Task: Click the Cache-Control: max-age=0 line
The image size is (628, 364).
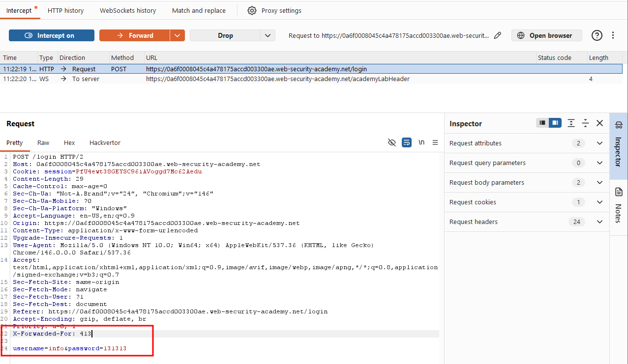Action: click(60, 186)
